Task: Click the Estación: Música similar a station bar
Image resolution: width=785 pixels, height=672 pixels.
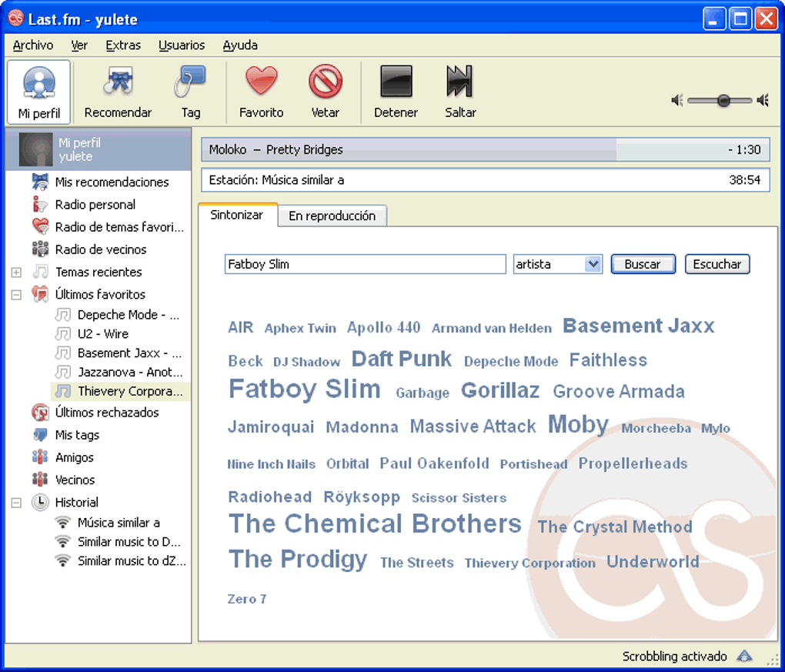Action: (x=485, y=180)
